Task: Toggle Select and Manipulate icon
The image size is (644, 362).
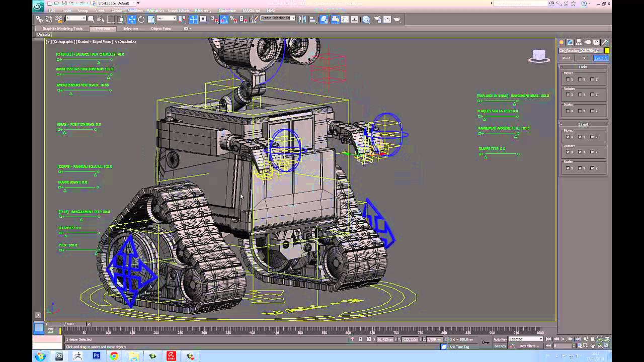Action: 193,19
